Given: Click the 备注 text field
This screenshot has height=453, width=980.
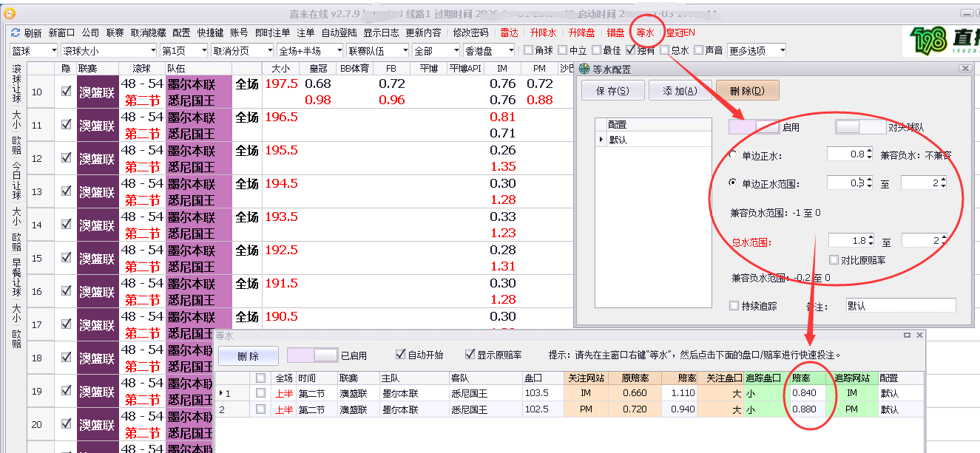Looking at the screenshot, I should [x=899, y=305].
